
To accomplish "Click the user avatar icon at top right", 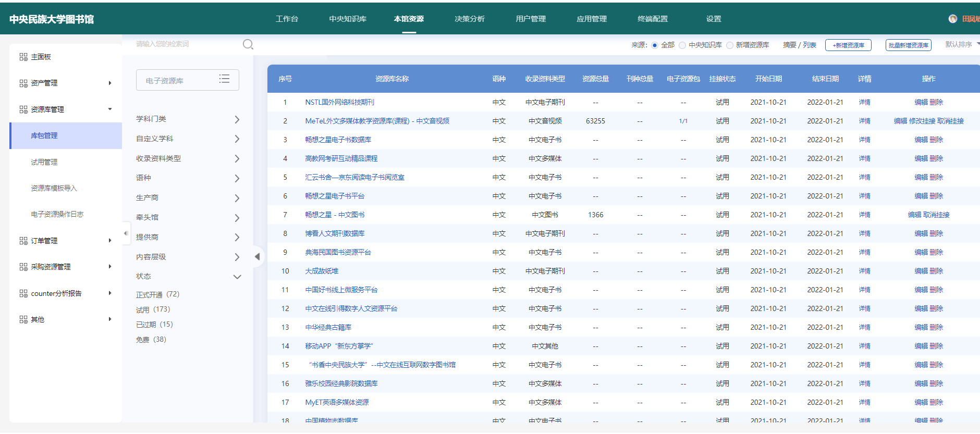I will click(952, 19).
